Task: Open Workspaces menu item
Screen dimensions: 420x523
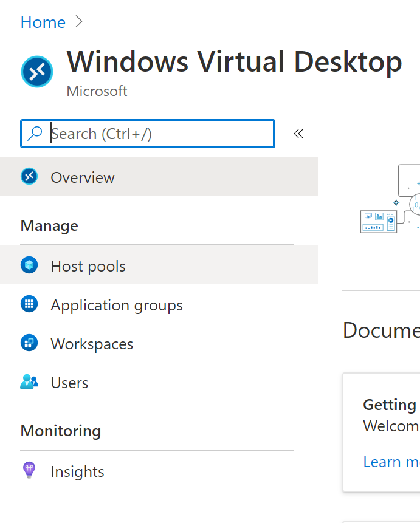Action: 159,343
